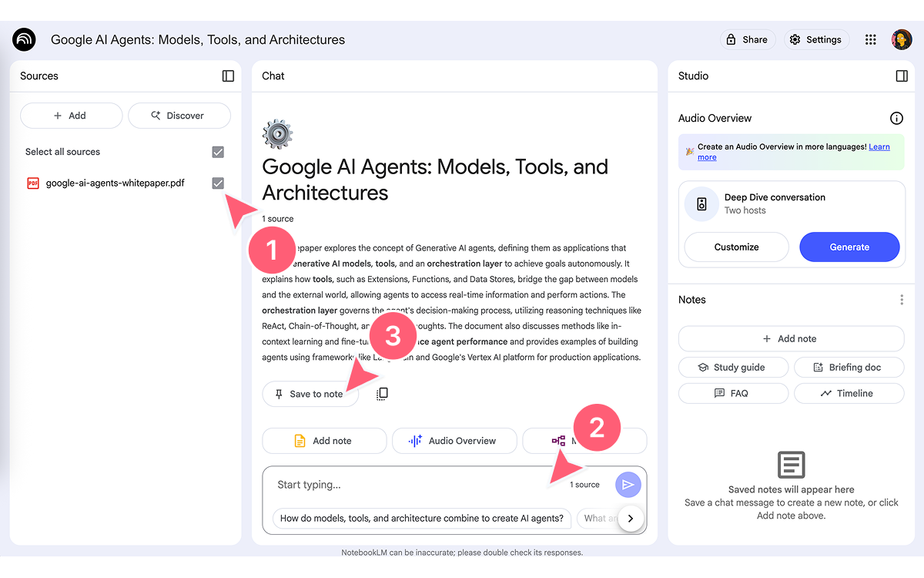
Task: Generate the Study guide
Action: (733, 368)
